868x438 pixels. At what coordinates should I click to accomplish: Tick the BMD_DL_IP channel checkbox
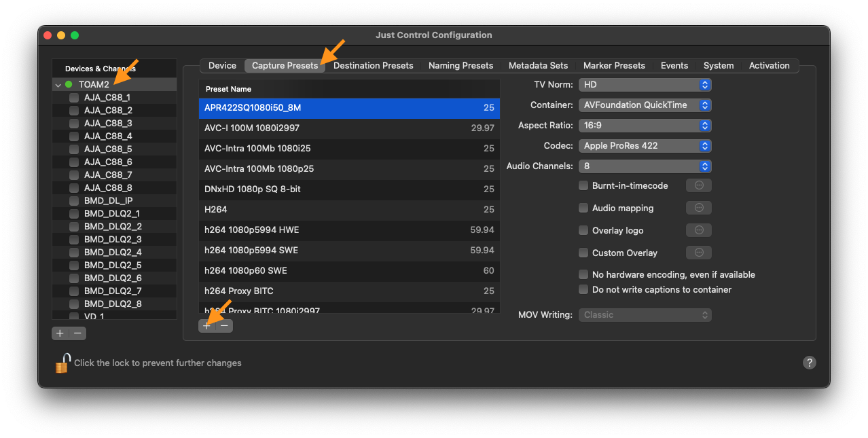point(74,201)
